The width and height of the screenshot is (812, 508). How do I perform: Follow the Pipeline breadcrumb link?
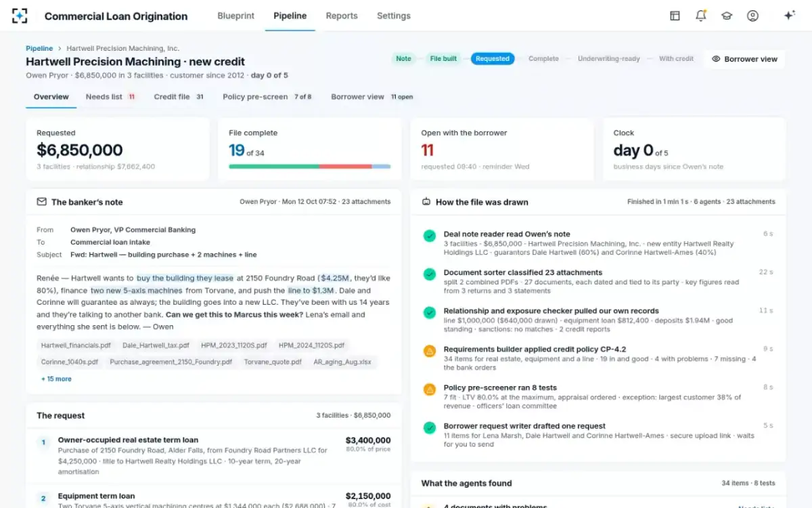tap(39, 49)
